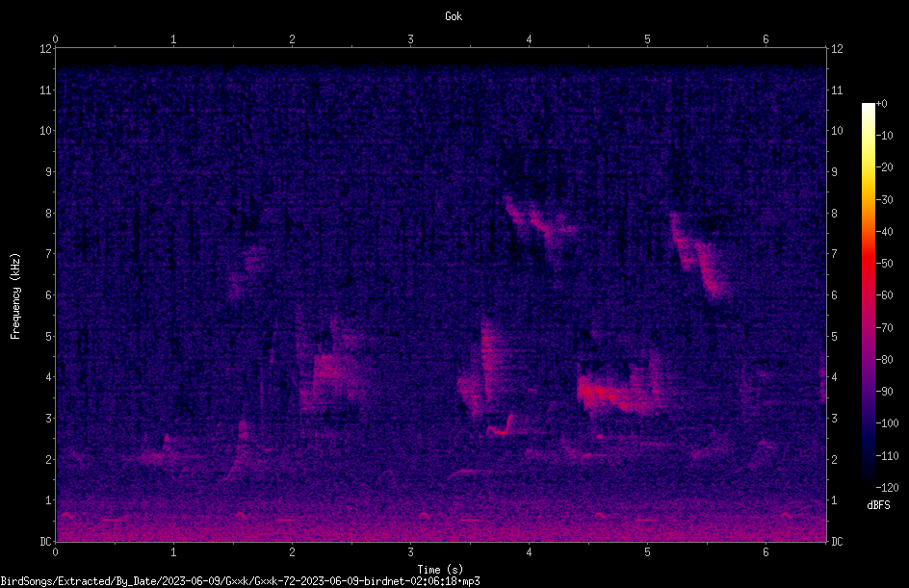Click the mp3 file path caption
The height and width of the screenshot is (588, 909).
coord(240,581)
